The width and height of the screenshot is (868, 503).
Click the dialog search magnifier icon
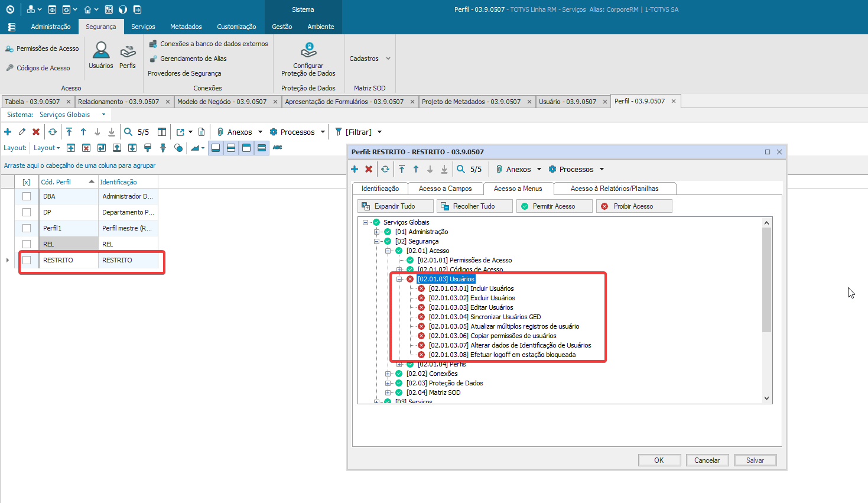pyautogui.click(x=461, y=169)
